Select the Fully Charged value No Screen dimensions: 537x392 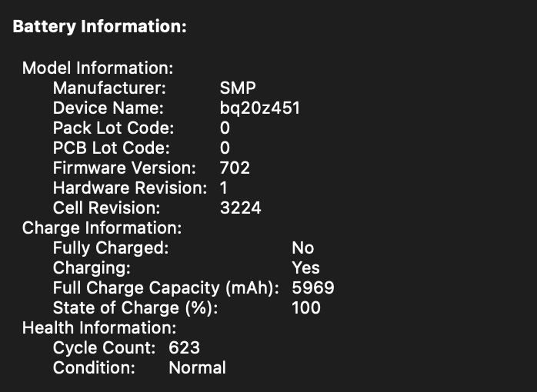point(302,247)
